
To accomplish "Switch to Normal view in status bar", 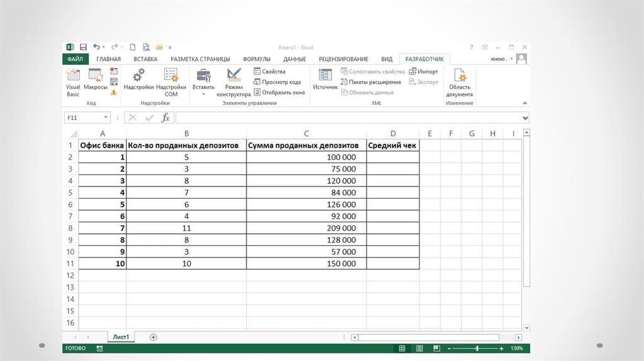I will [402, 348].
